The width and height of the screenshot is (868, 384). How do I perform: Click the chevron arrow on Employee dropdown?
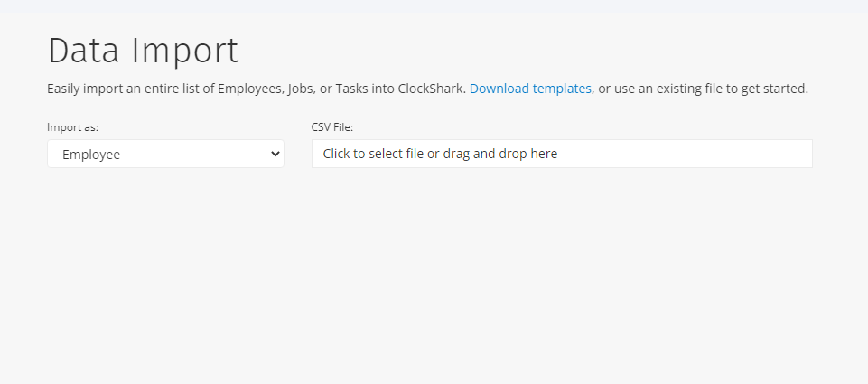(x=275, y=154)
